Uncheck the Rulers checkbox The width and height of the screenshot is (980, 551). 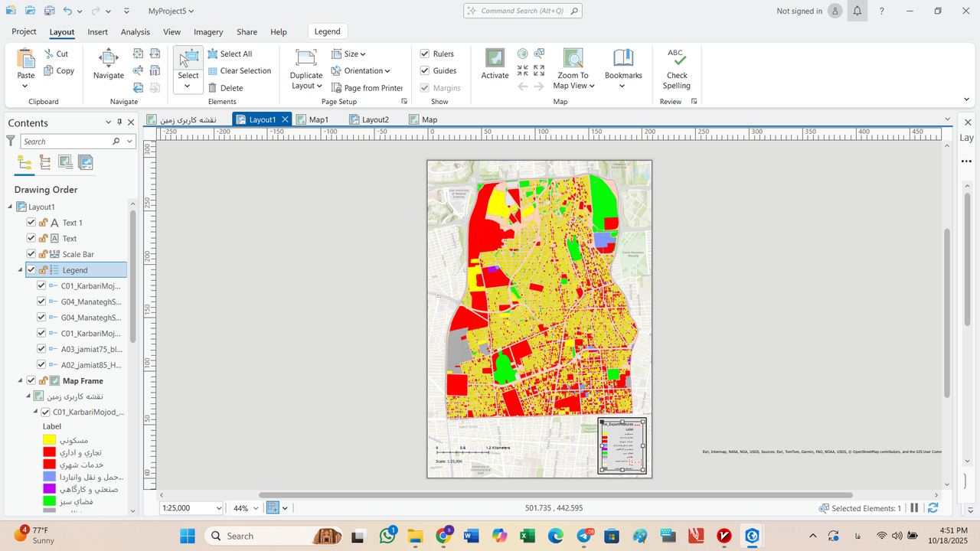(425, 54)
